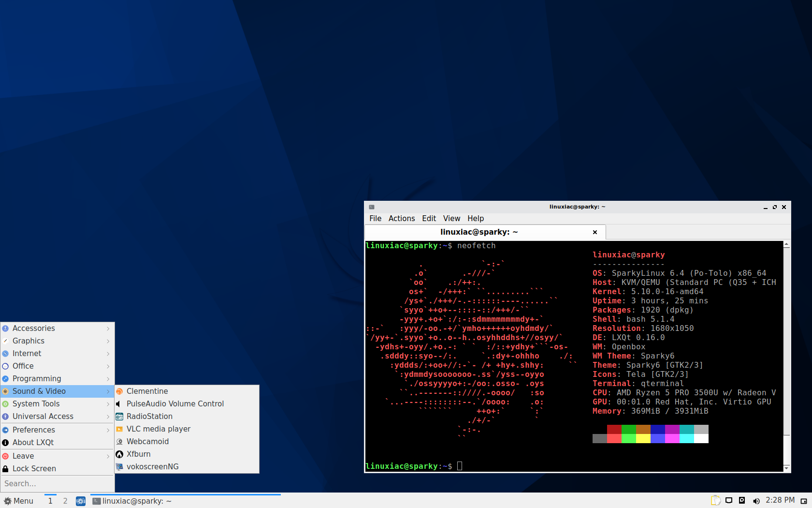Open the View menu in qterminal
Viewport: 812px width, 508px height.
pos(451,219)
